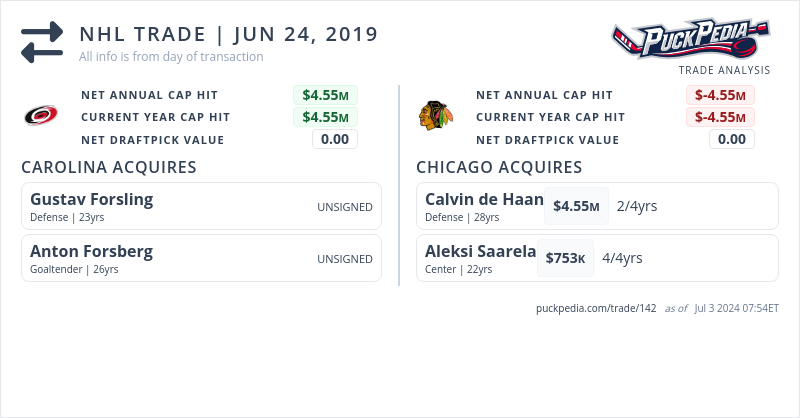This screenshot has width=800, height=418.
Task: Open Anton Forsberg player card
Action: (x=200, y=258)
